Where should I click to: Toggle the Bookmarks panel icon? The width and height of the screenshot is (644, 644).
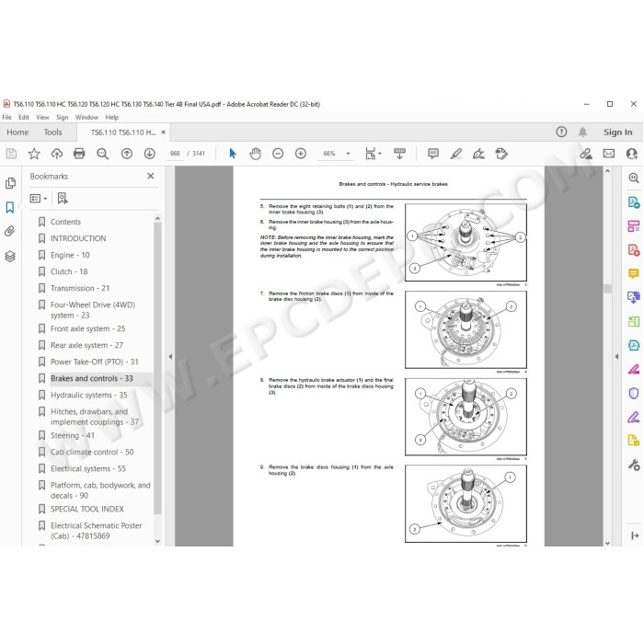pyautogui.click(x=10, y=207)
